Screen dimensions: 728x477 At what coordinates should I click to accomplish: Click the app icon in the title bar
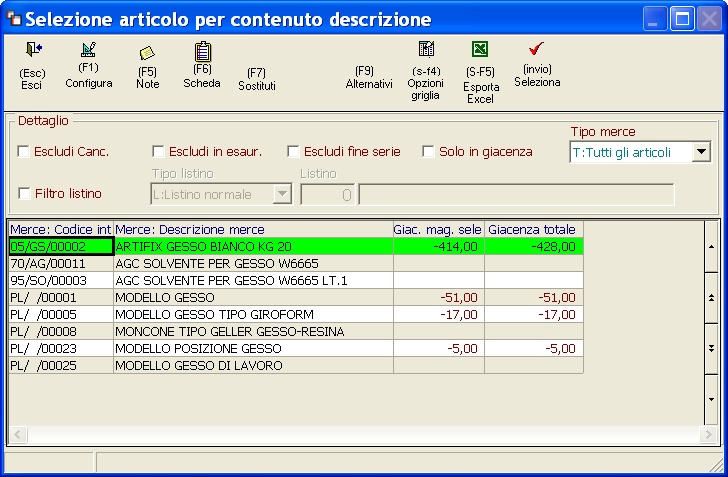(x=14, y=19)
